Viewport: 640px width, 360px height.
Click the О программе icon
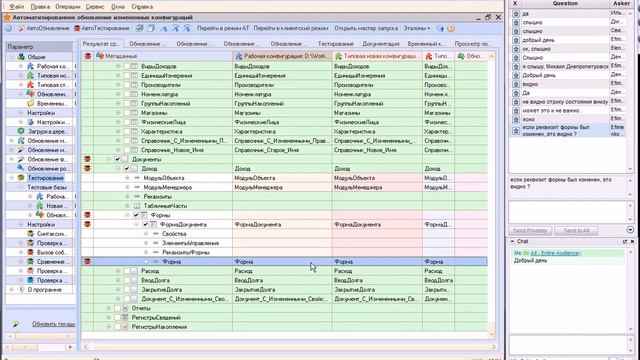click(21, 289)
